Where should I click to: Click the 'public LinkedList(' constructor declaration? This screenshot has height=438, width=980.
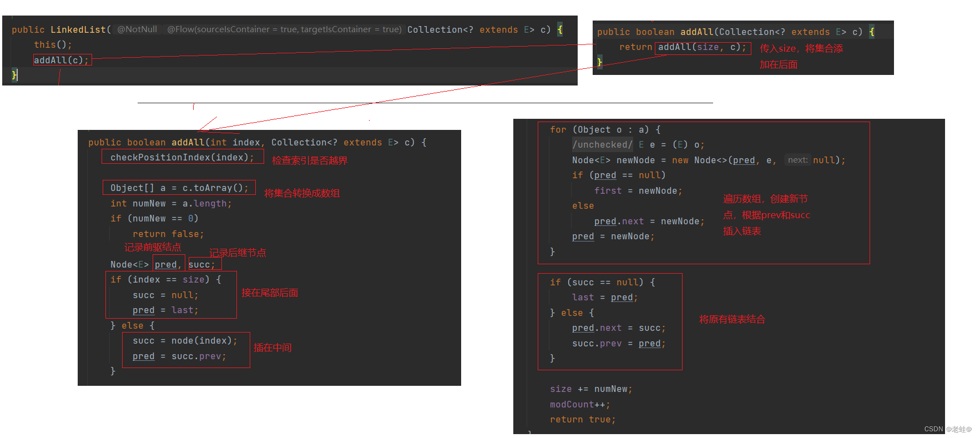click(61, 29)
